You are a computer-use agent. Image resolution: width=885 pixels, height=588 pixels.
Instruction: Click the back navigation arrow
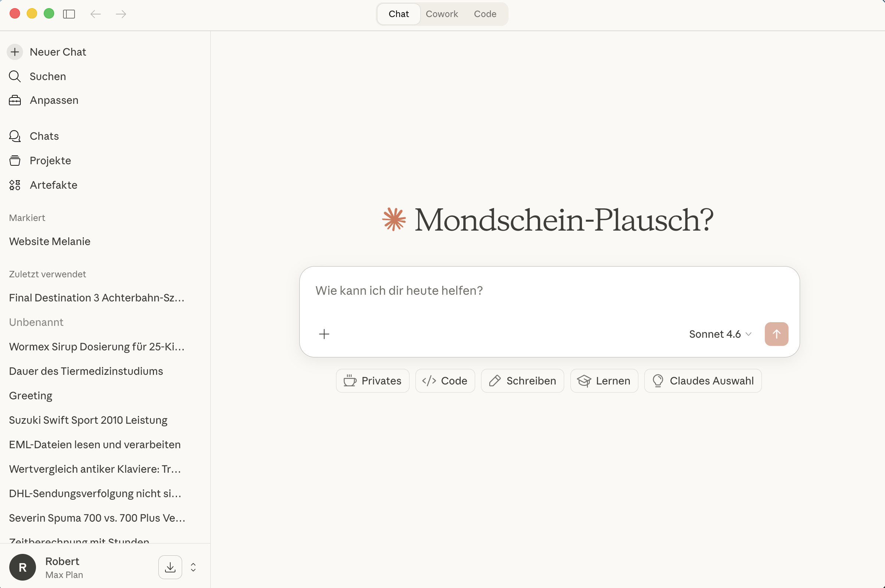95,14
